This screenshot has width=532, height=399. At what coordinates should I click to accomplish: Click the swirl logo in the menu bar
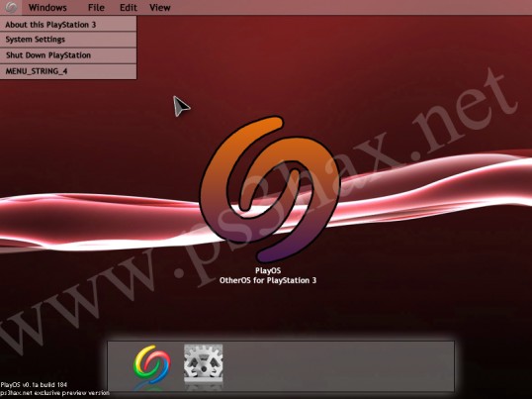(x=11, y=7)
